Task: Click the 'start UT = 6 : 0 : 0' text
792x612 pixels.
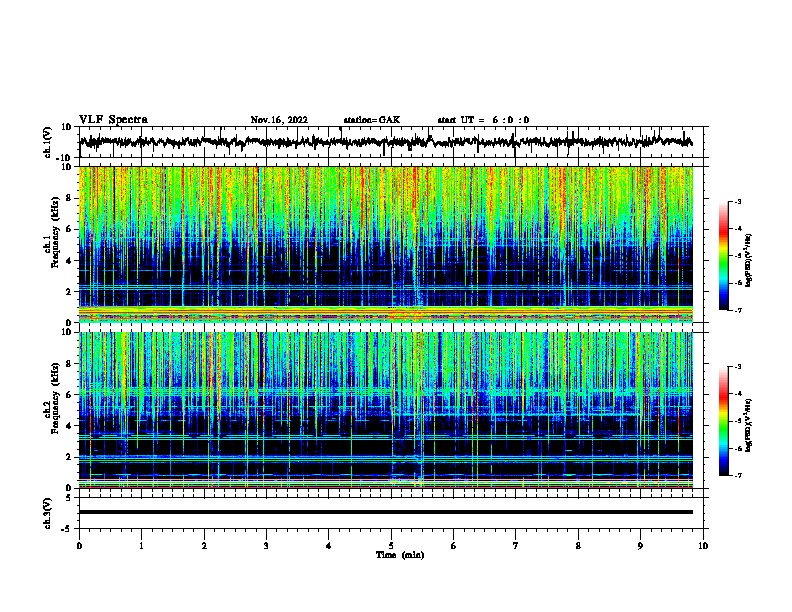Action: pyautogui.click(x=483, y=120)
